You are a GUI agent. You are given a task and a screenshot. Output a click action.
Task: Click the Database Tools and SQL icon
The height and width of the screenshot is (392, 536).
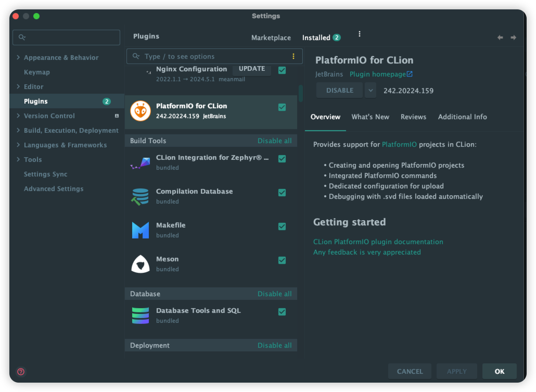[x=141, y=315]
